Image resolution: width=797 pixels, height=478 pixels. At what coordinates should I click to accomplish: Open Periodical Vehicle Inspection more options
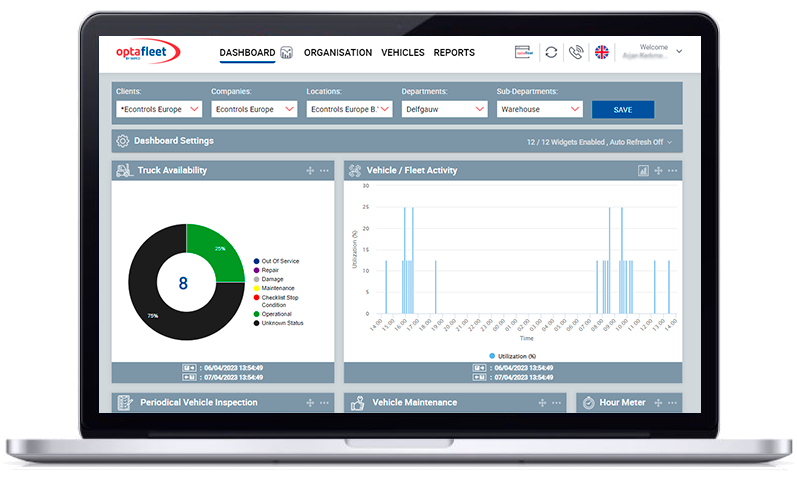click(324, 403)
